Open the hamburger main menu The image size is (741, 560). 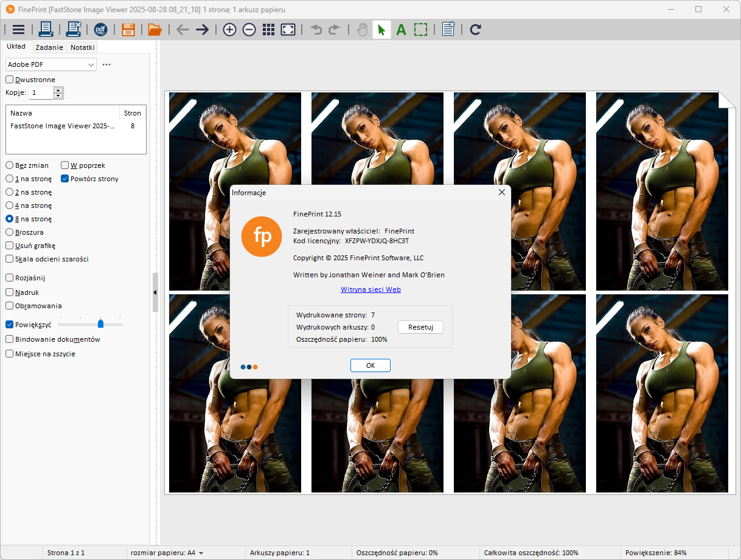click(x=18, y=29)
